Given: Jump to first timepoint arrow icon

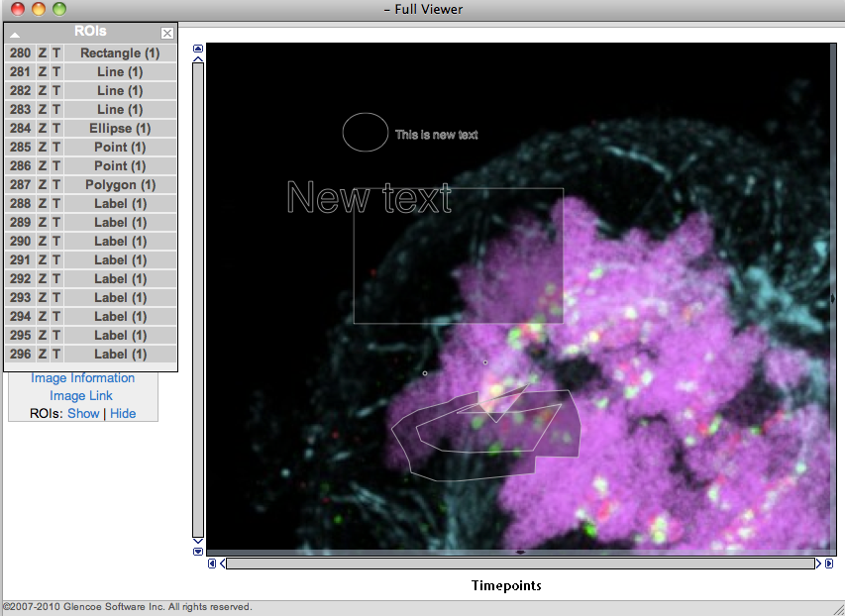Looking at the screenshot, I should tap(212, 564).
